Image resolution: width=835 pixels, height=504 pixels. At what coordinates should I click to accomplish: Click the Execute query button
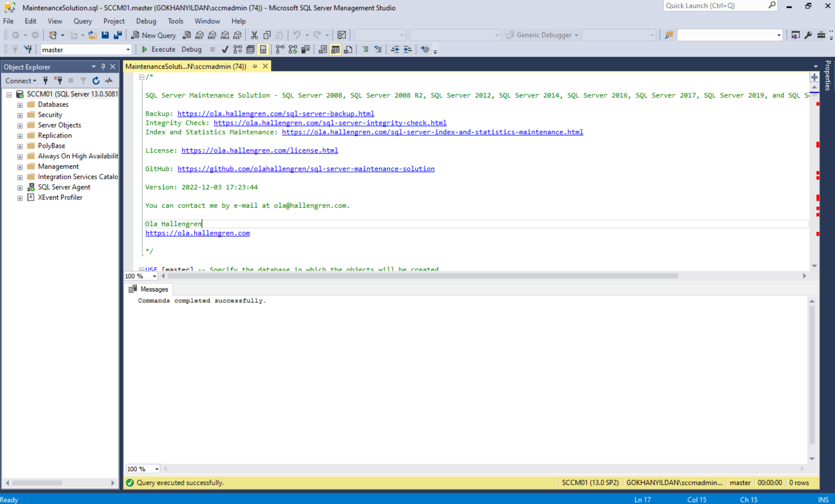click(x=158, y=49)
